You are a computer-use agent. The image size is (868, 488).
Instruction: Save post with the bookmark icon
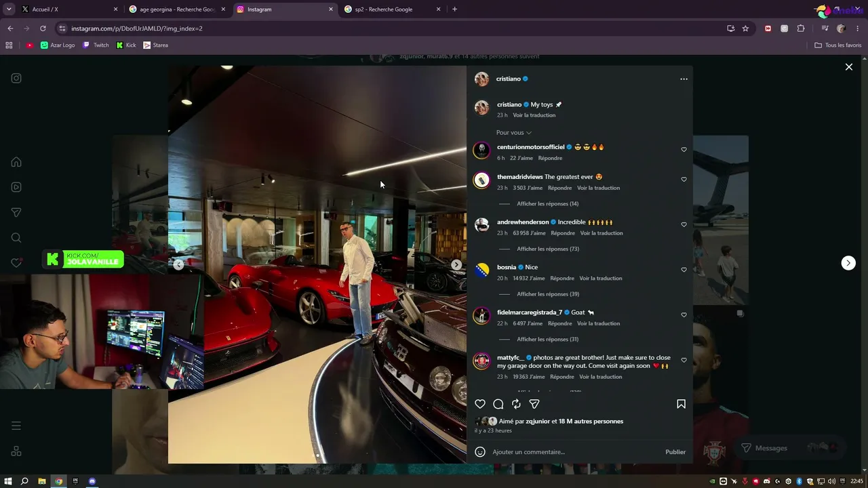681,404
